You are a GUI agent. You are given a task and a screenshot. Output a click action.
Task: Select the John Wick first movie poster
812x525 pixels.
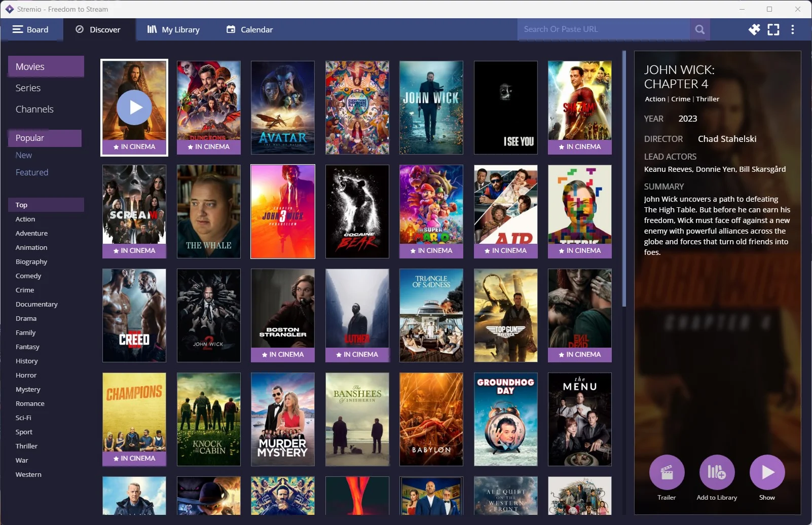431,107
